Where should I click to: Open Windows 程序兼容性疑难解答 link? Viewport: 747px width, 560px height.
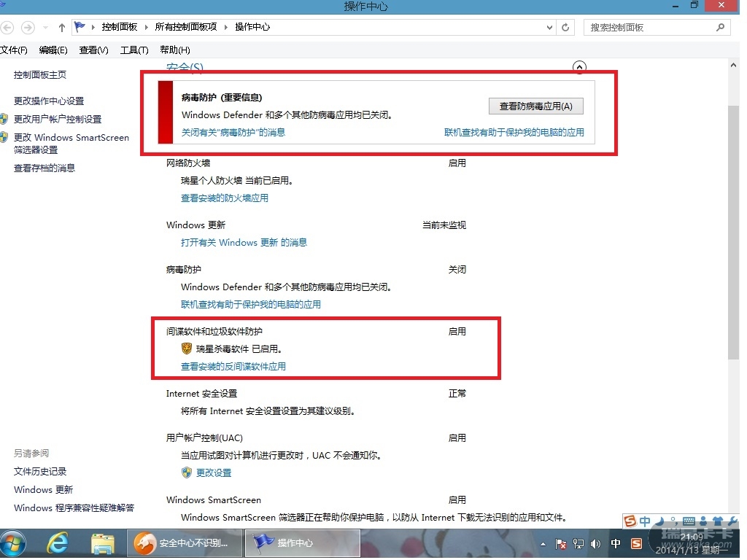click(74, 508)
